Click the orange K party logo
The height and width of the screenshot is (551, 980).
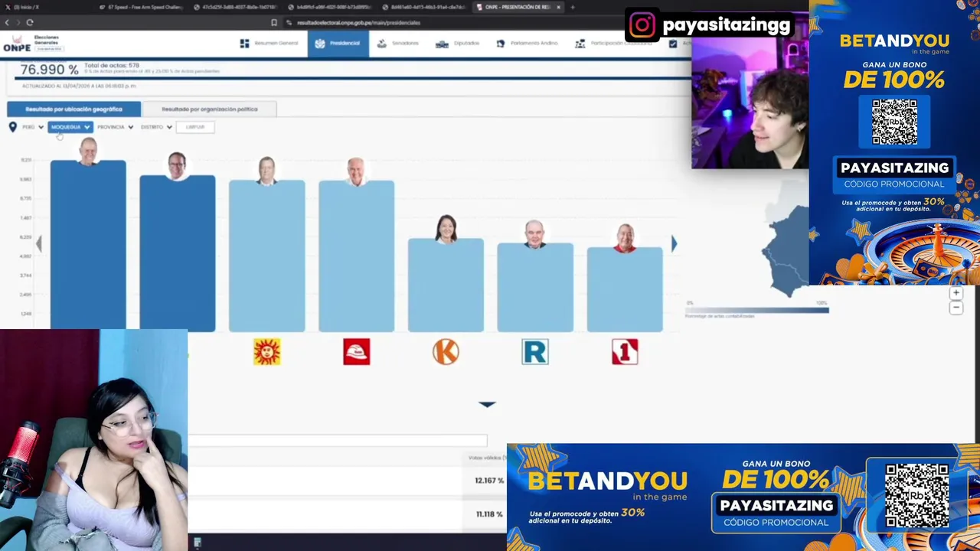[446, 351]
